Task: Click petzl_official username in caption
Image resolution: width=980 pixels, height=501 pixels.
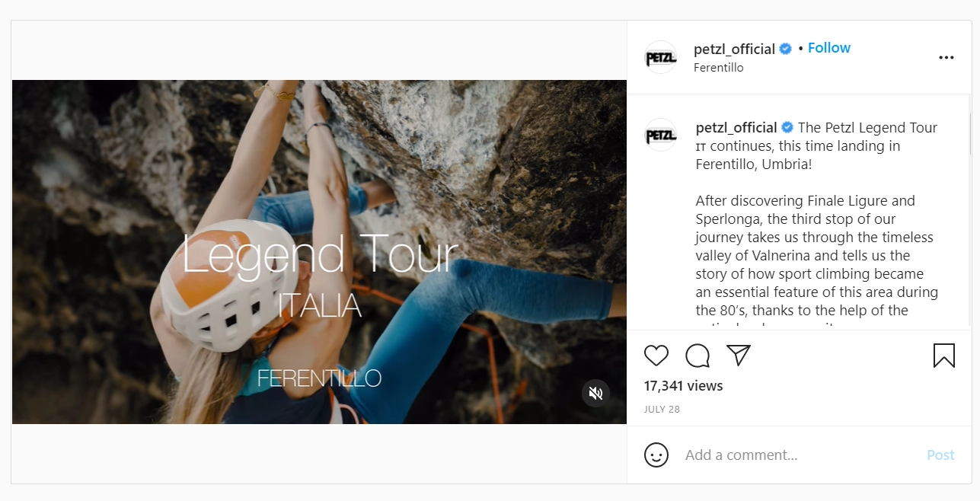Action: click(x=736, y=128)
